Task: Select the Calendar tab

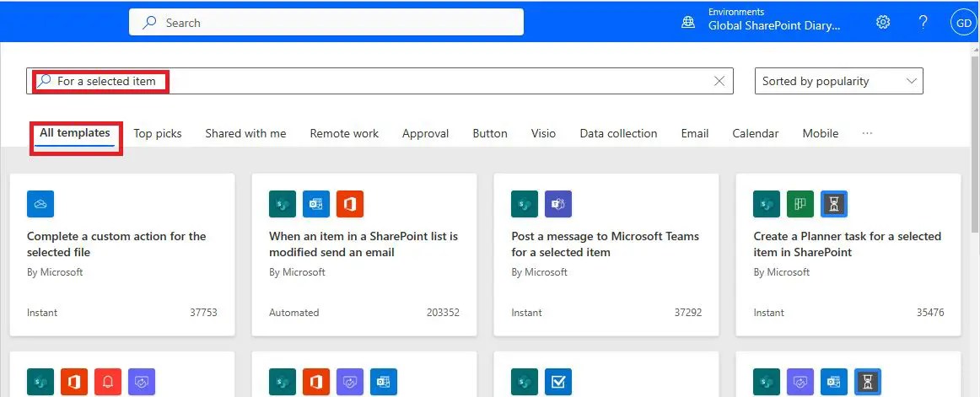Action: pyautogui.click(x=756, y=133)
